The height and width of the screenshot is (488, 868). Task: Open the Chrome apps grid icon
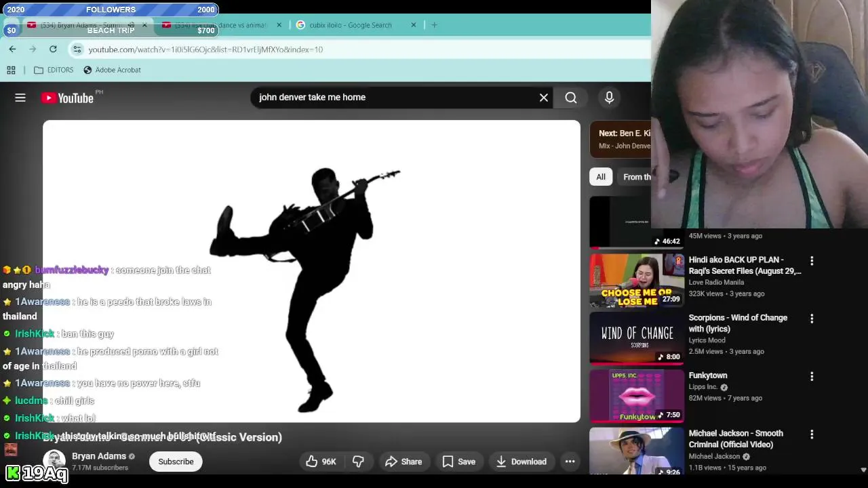11,70
